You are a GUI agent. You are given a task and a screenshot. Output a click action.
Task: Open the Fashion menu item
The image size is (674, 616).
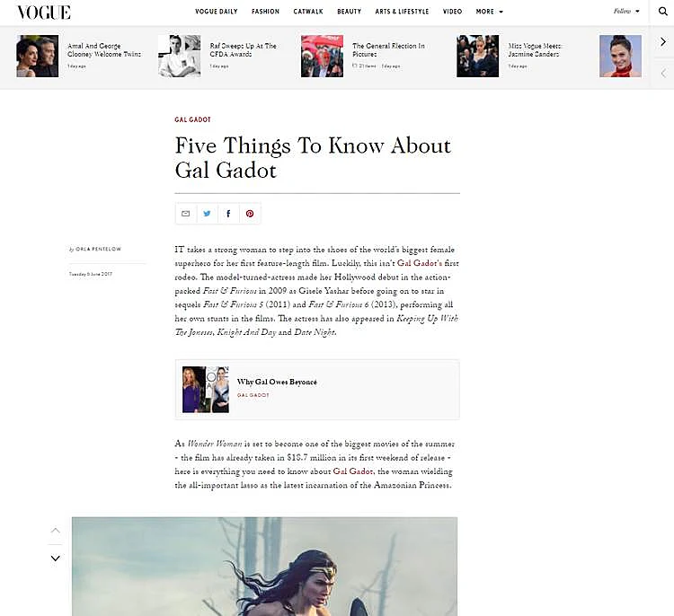(265, 12)
